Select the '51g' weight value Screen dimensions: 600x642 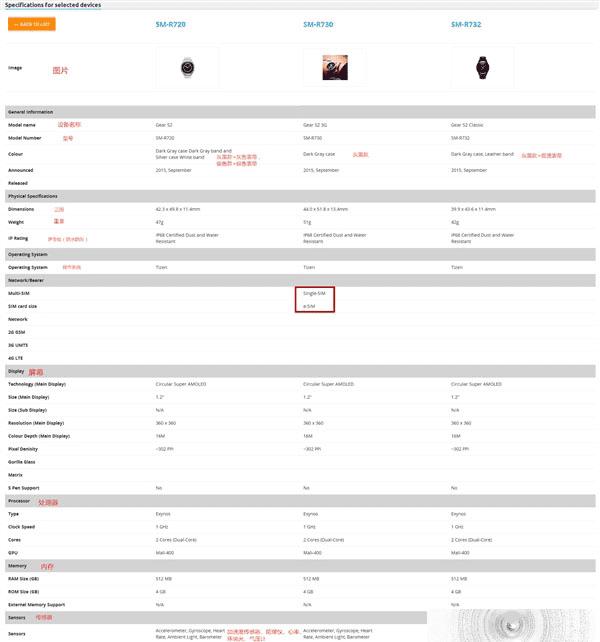pos(307,222)
